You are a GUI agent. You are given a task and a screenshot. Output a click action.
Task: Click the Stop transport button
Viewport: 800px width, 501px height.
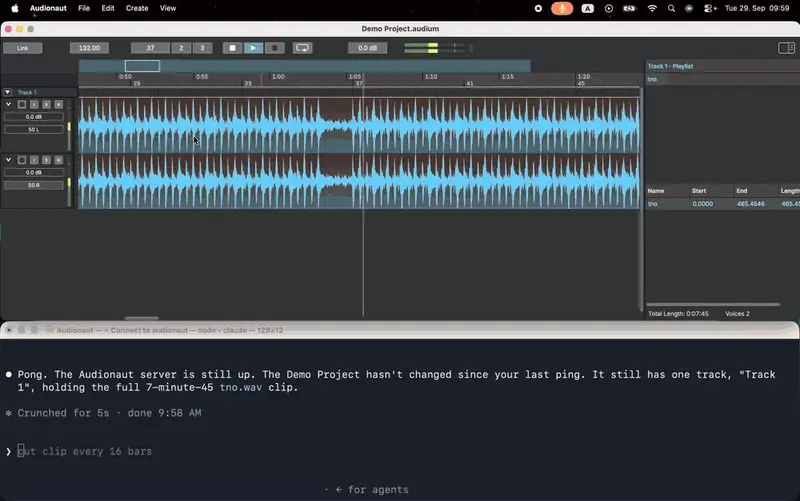click(232, 48)
